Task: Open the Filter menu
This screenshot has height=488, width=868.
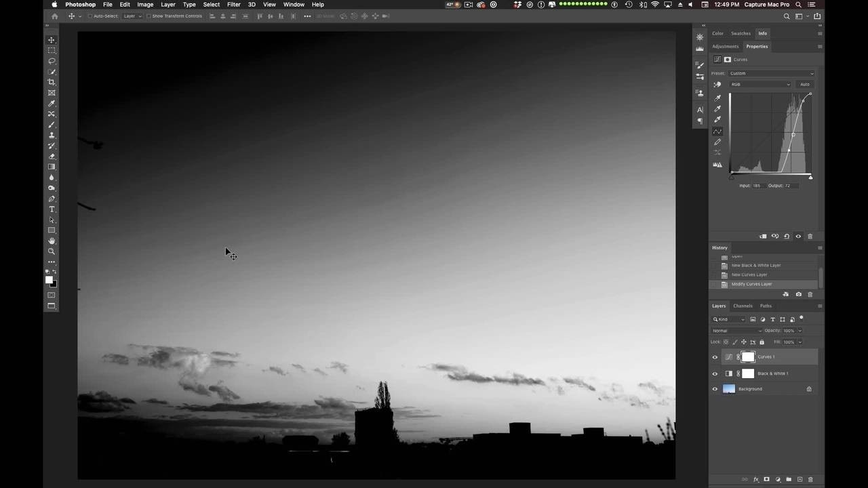Action: pyautogui.click(x=233, y=5)
